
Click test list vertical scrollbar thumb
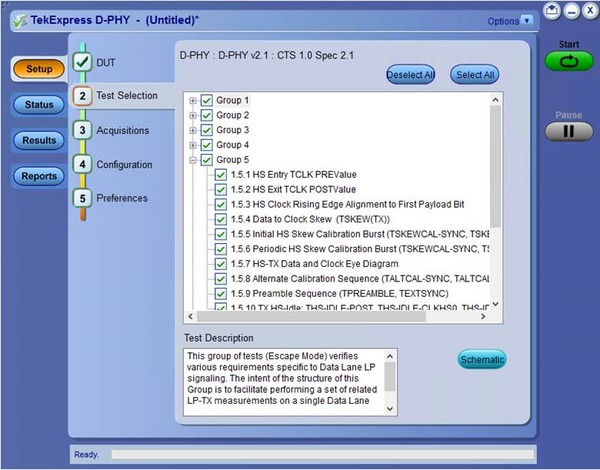(x=496, y=166)
